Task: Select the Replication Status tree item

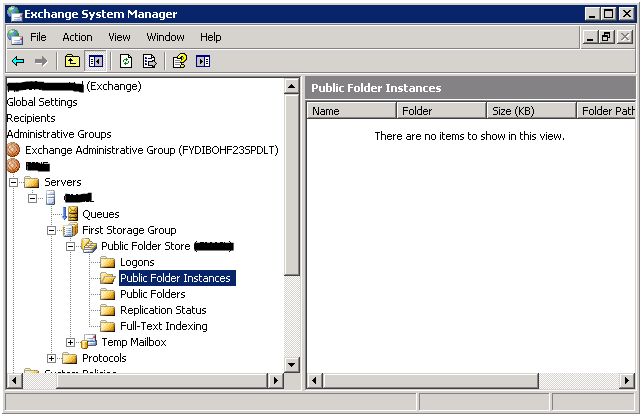Action: point(163,310)
